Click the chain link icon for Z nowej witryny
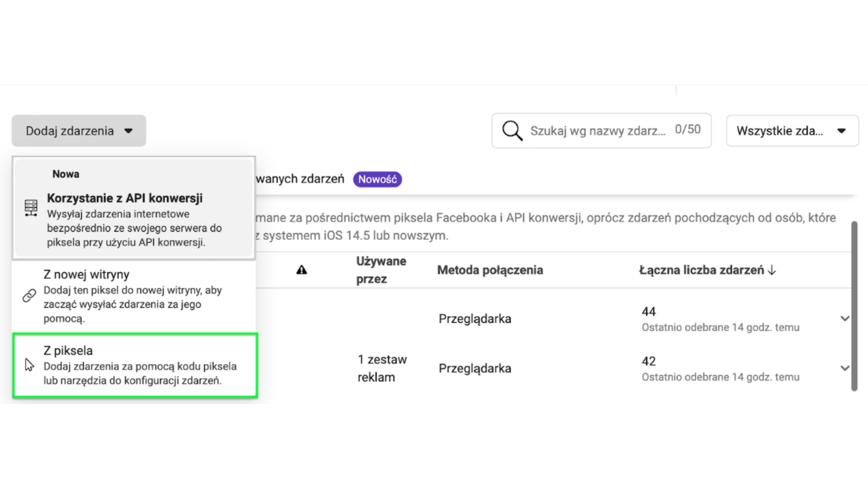Viewport: 868px width, 488px height. [29, 296]
